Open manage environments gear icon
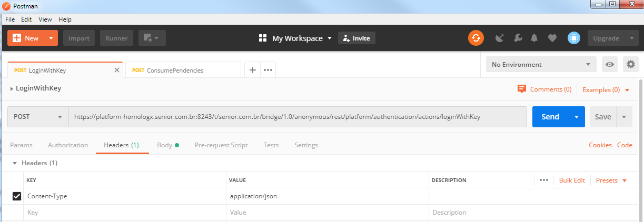Screen dimensions: 644x222 tap(630, 65)
